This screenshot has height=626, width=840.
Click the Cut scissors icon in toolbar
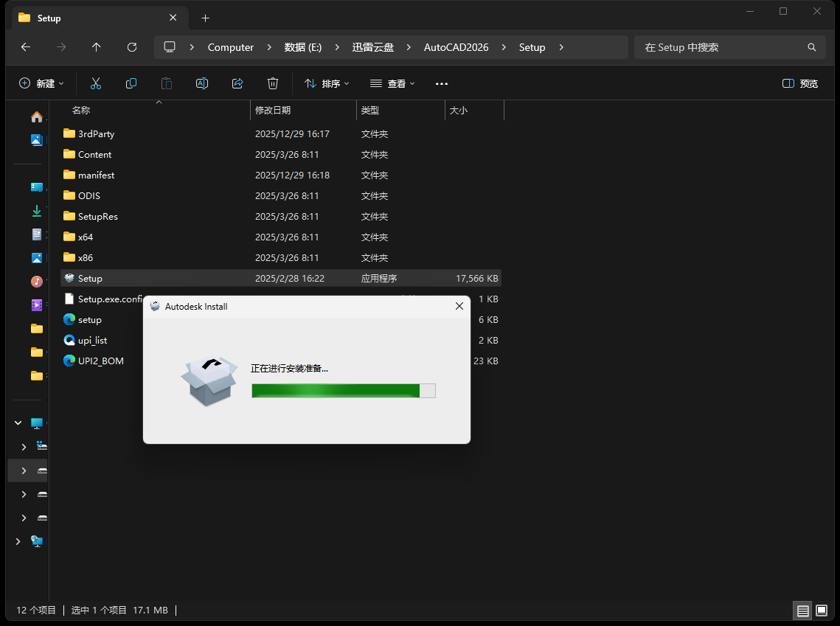click(96, 83)
